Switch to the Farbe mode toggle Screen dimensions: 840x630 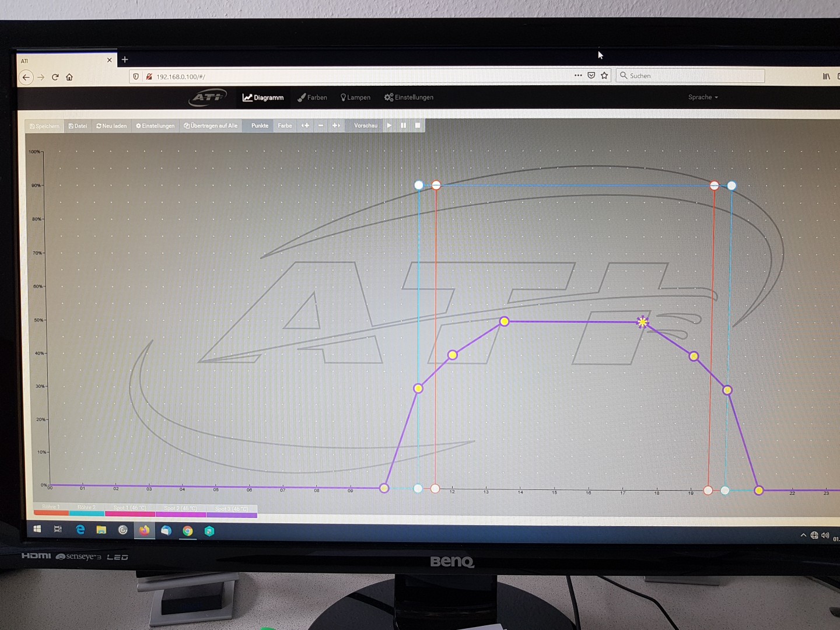coord(285,125)
